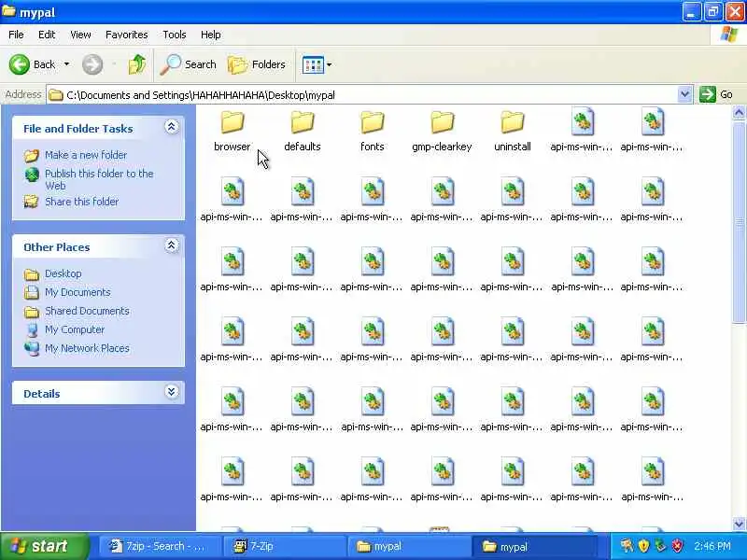The height and width of the screenshot is (560, 747).
Task: Click the address bar path field
Action: click(362, 95)
